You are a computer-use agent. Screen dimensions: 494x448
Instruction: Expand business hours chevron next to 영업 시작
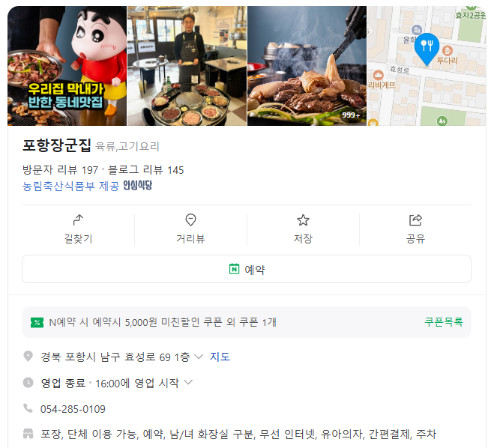coord(188,383)
